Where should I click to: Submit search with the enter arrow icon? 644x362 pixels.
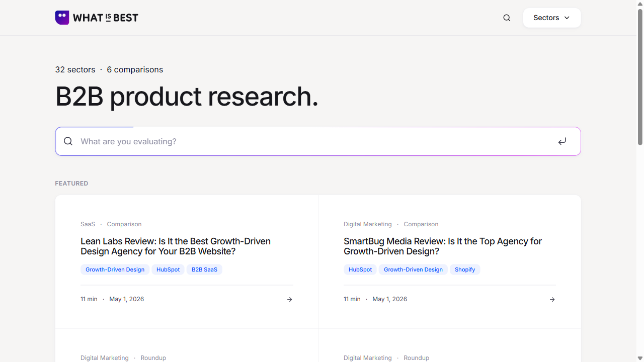(x=562, y=141)
